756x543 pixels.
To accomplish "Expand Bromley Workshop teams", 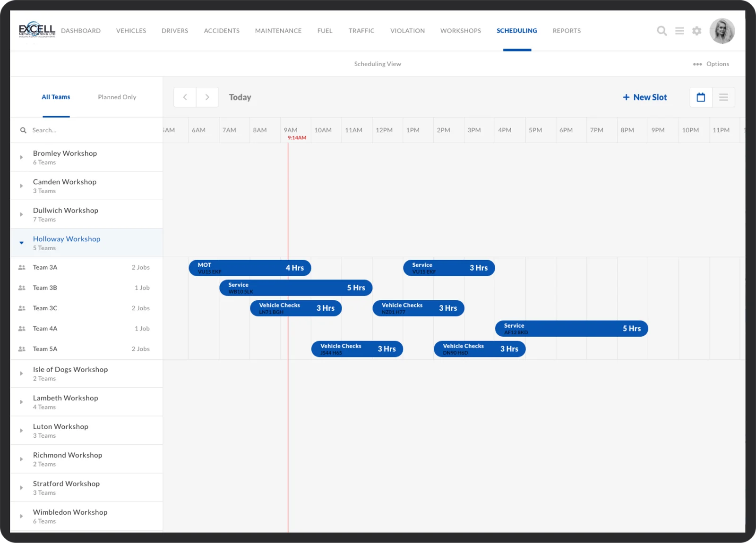I will [21, 157].
